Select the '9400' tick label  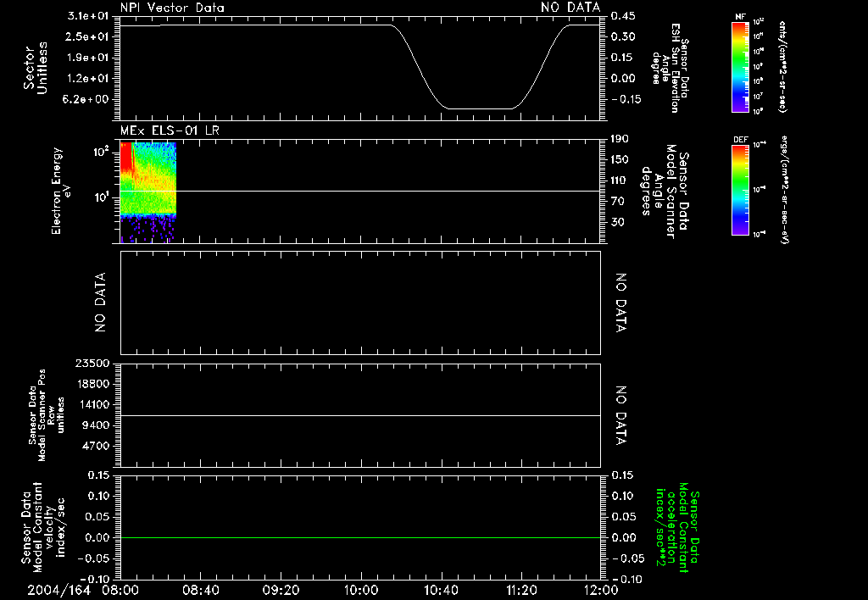97,425
